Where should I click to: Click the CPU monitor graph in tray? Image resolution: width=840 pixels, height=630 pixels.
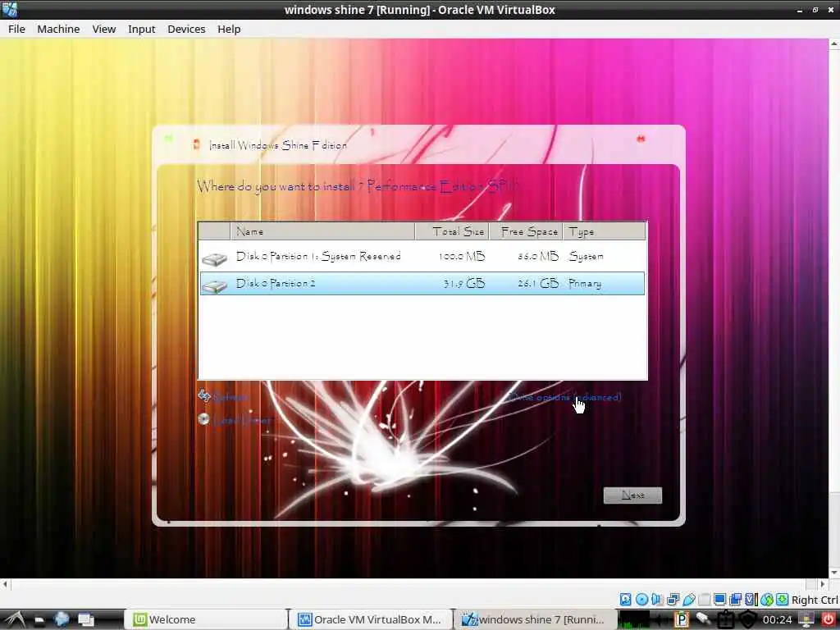click(x=634, y=619)
